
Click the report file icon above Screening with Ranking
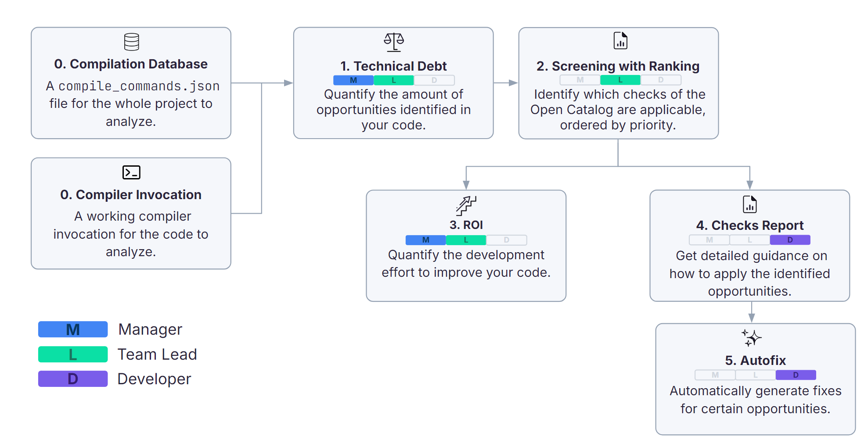pos(620,41)
